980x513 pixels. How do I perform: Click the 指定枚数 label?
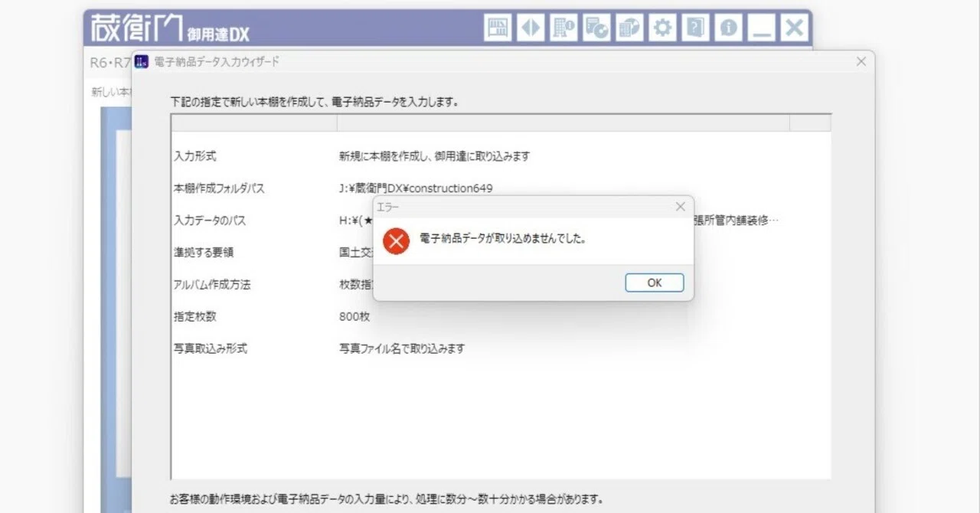tap(195, 316)
